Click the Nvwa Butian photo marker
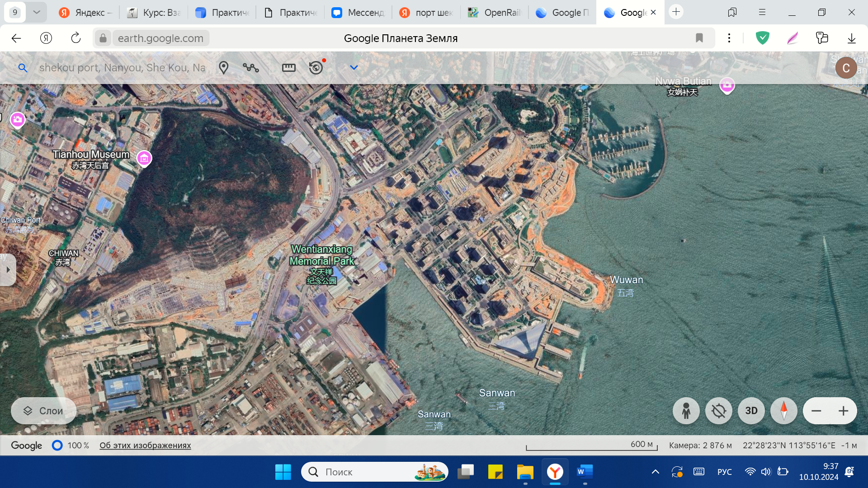868x488 pixels. pyautogui.click(x=727, y=85)
